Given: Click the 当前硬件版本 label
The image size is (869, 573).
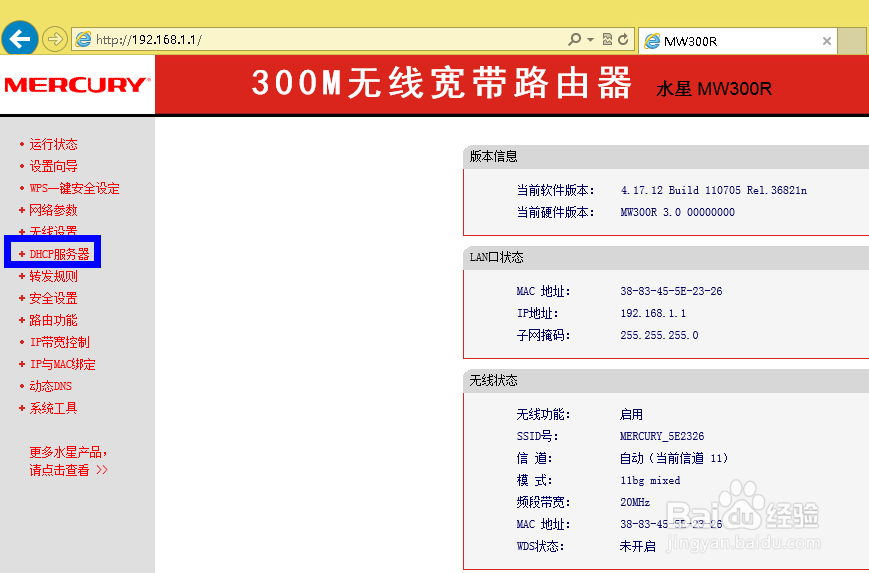Looking at the screenshot, I should coord(555,212).
